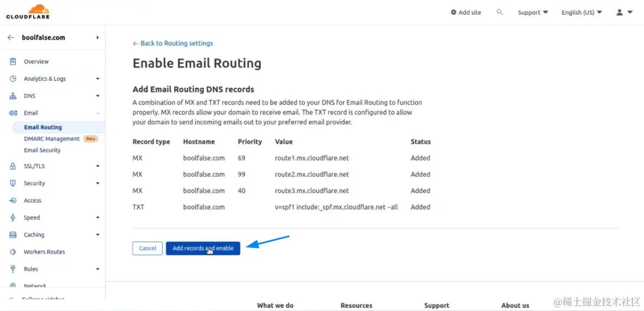Viewport: 644px width, 311px height.
Task: Expand the Speed submenu arrow
Action: [98, 218]
